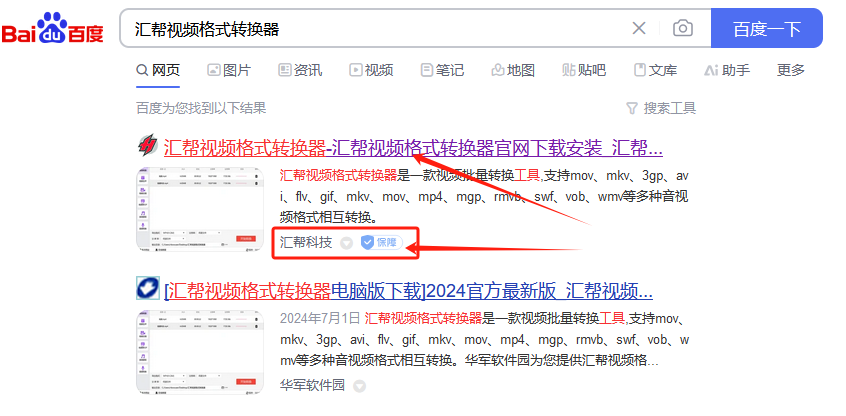Image resolution: width=846 pixels, height=416 pixels.
Task: Open the 汇帮视频格式转换器官网下载安装 result link
Action: [413, 147]
